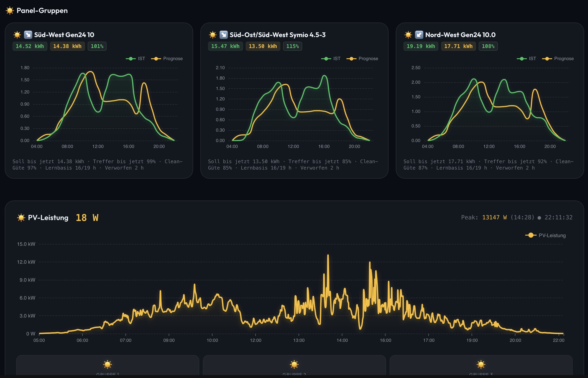
Task: Click the sun icon in Nord-West Gen24 10.0 card
Action: 408,35
